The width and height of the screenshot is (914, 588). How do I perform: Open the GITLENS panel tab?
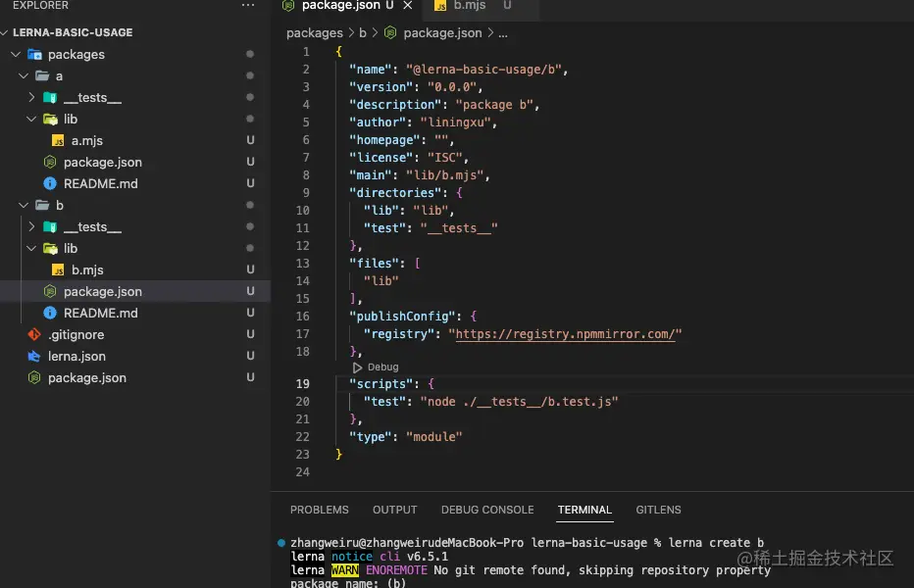(658, 510)
